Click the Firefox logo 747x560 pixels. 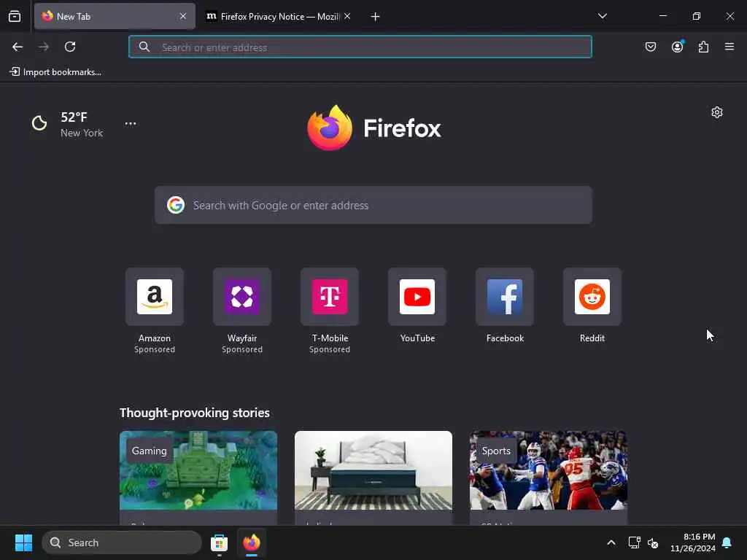pyautogui.click(x=374, y=128)
